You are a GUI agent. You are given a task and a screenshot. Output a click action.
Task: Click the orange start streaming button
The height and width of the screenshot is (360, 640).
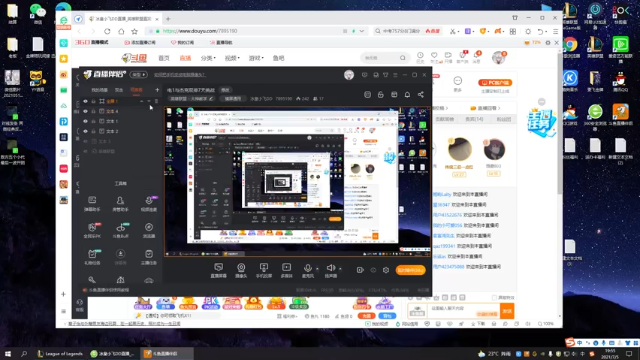(410, 270)
